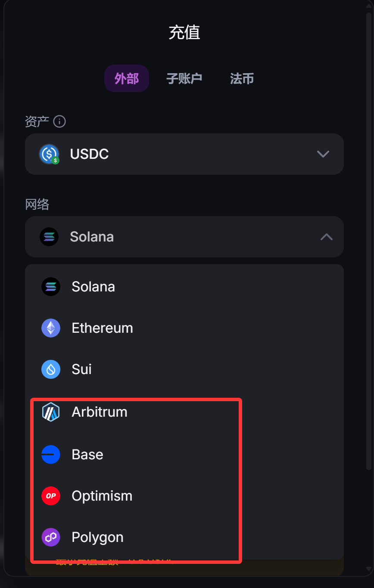Click the red Optimism OP icon
Image resolution: width=374 pixels, height=588 pixels.
tap(51, 496)
